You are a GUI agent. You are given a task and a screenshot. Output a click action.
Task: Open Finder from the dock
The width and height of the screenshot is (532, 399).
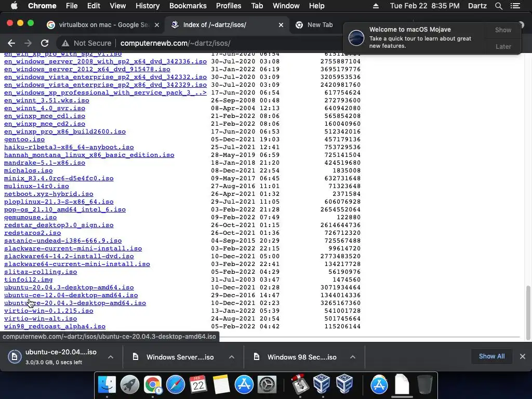coord(107,385)
